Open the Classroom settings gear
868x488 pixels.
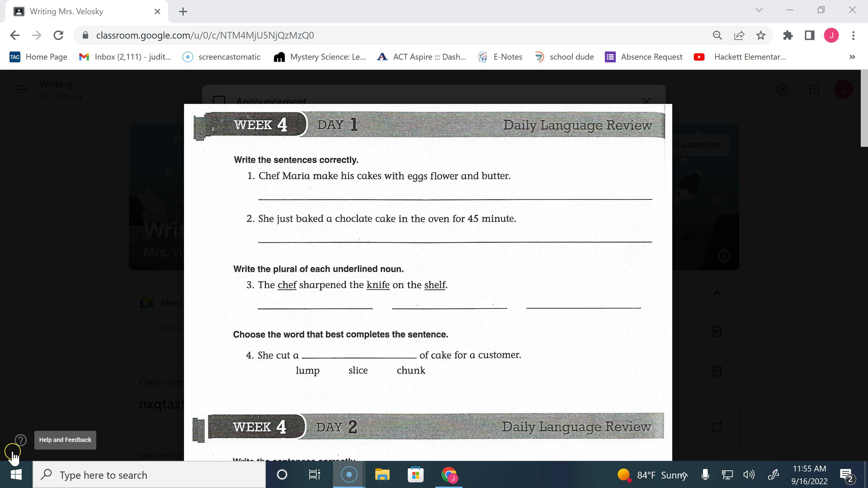click(x=782, y=89)
